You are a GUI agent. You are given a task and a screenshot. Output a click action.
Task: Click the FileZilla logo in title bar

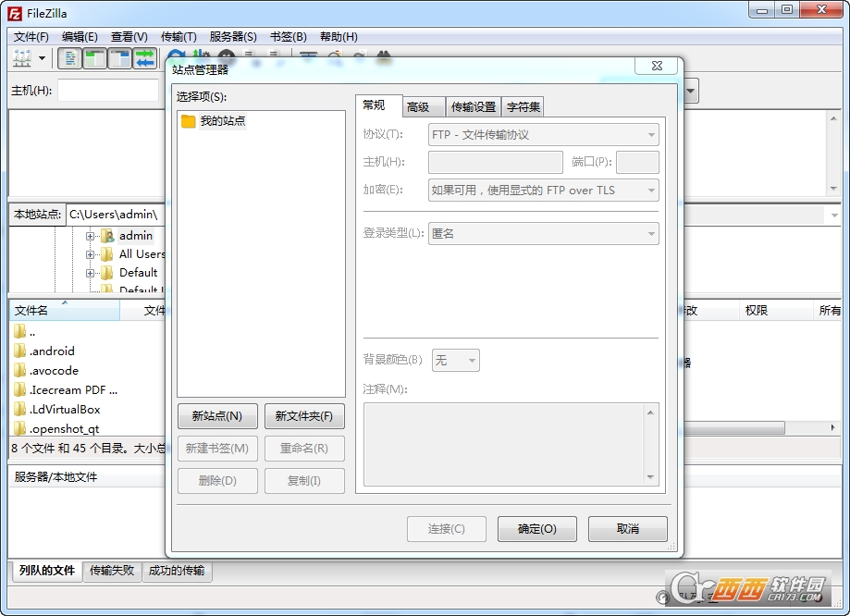pyautogui.click(x=15, y=14)
